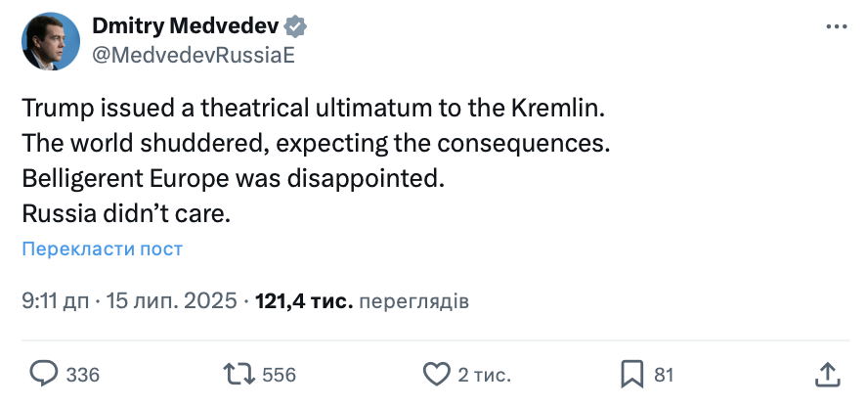Open Dmitry Medvedev's profile picture
The image size is (868, 407).
pyautogui.click(x=51, y=41)
